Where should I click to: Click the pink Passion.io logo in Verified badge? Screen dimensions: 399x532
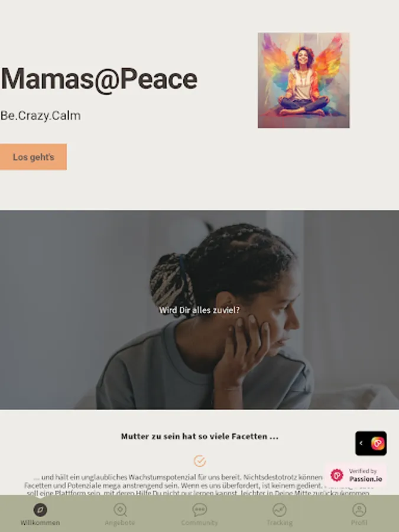pos(337,475)
